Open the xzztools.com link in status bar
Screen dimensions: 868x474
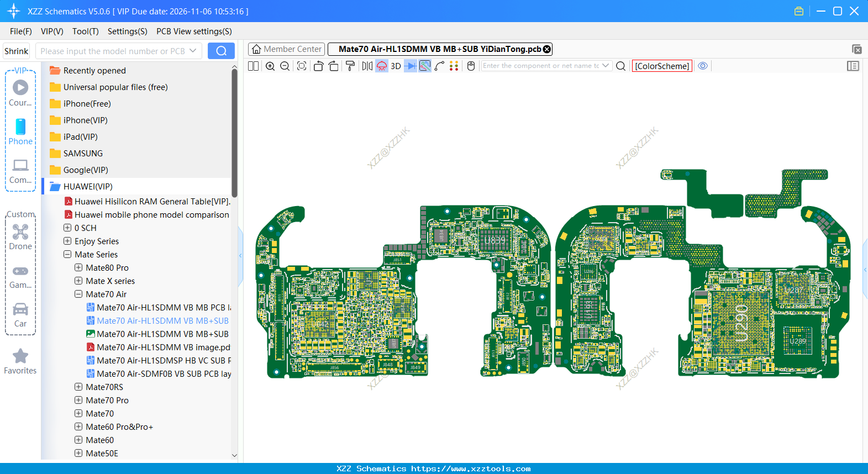point(471,468)
